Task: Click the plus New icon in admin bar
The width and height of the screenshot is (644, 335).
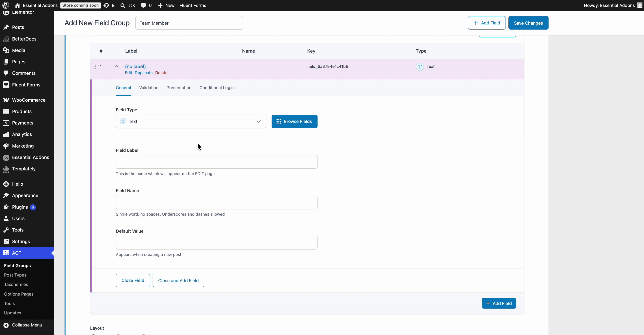Action: 160,5
